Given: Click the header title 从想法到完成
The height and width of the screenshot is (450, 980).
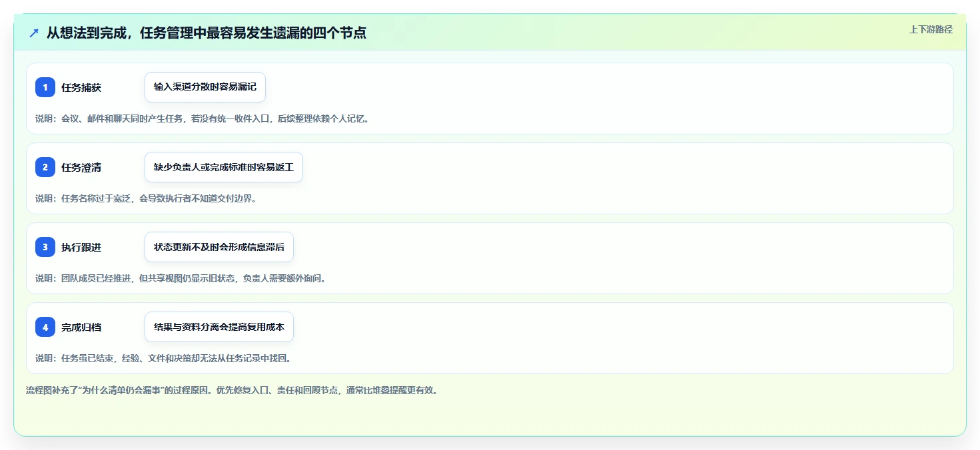Looking at the screenshot, I should [x=207, y=33].
